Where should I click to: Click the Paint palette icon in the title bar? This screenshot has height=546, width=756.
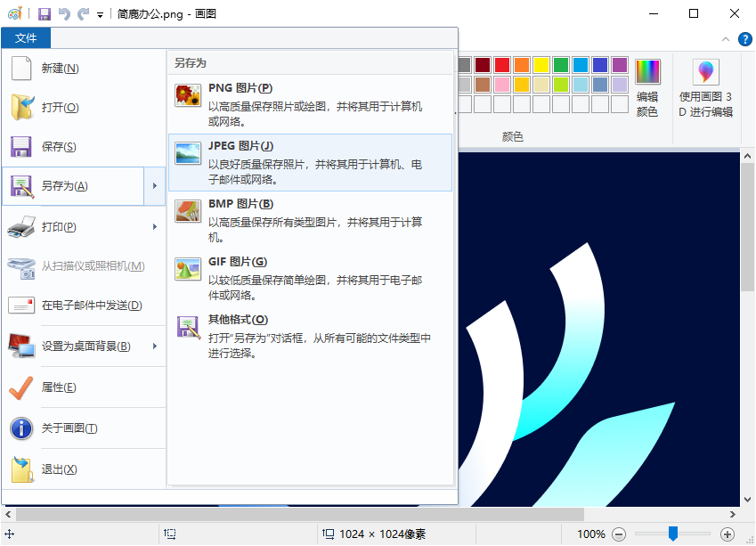tap(16, 13)
